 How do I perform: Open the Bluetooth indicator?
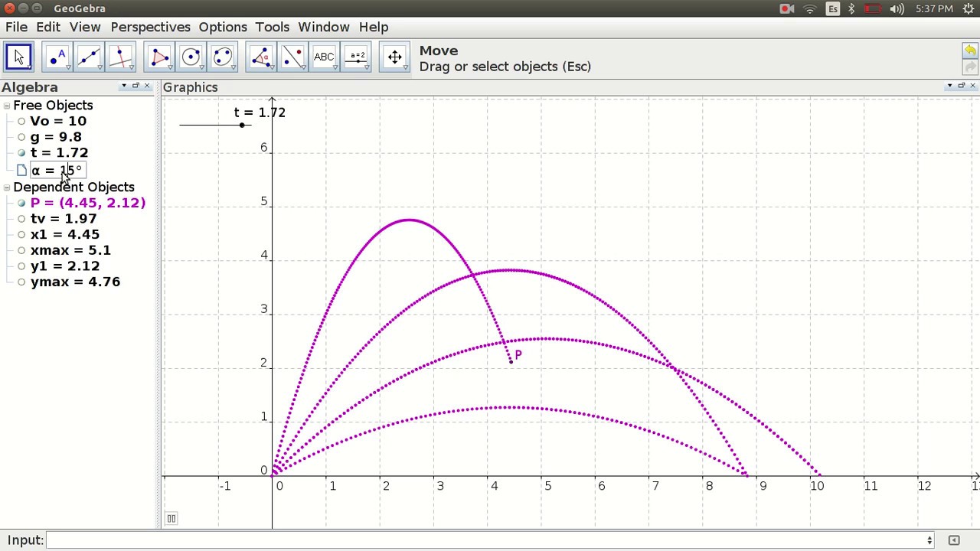(x=851, y=8)
